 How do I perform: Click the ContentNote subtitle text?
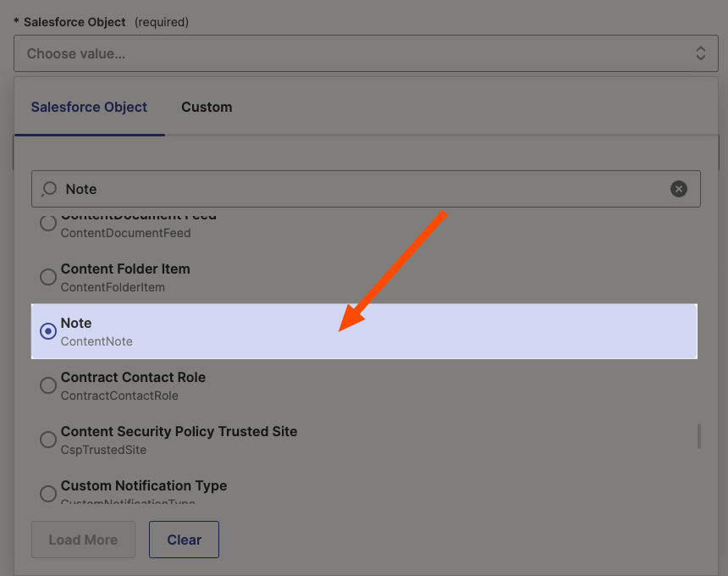(x=97, y=341)
